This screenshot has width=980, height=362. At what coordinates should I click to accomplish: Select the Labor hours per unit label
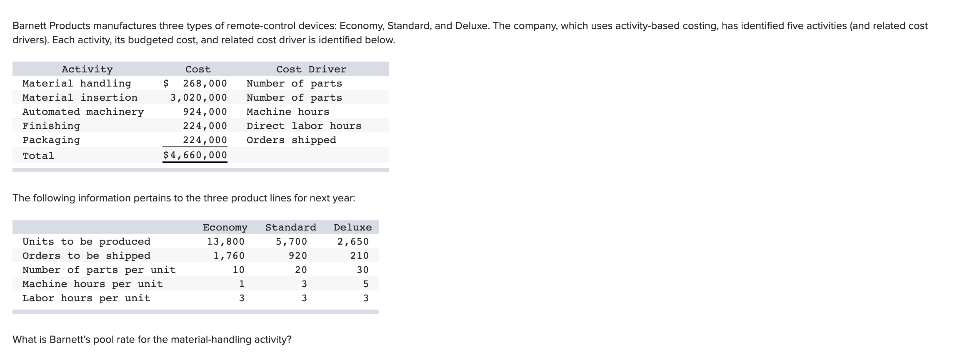[86, 298]
